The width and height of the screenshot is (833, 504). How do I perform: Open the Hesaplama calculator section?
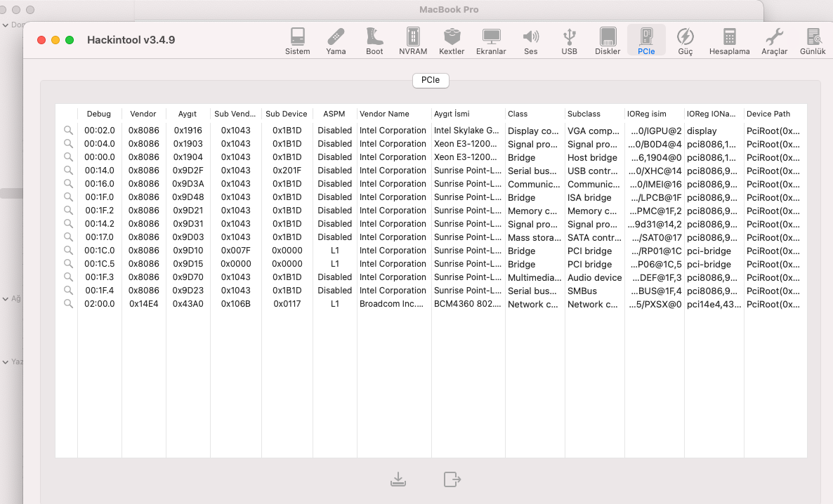point(729,41)
